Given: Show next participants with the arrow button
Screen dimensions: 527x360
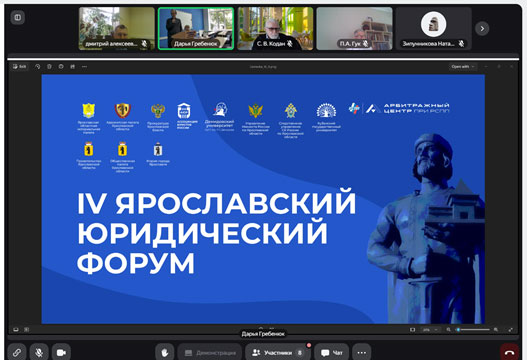Looking at the screenshot, I should (482, 29).
